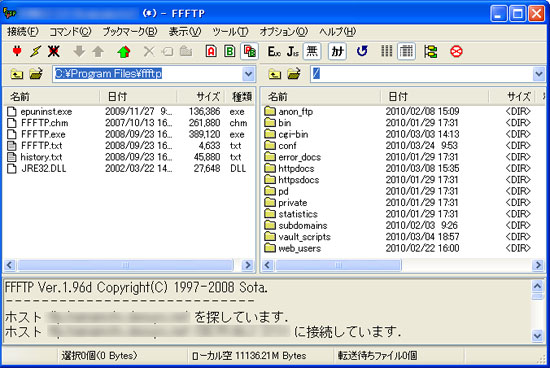Sort local files by サイズ column
Screen dimensions: 550x368
pos(200,96)
